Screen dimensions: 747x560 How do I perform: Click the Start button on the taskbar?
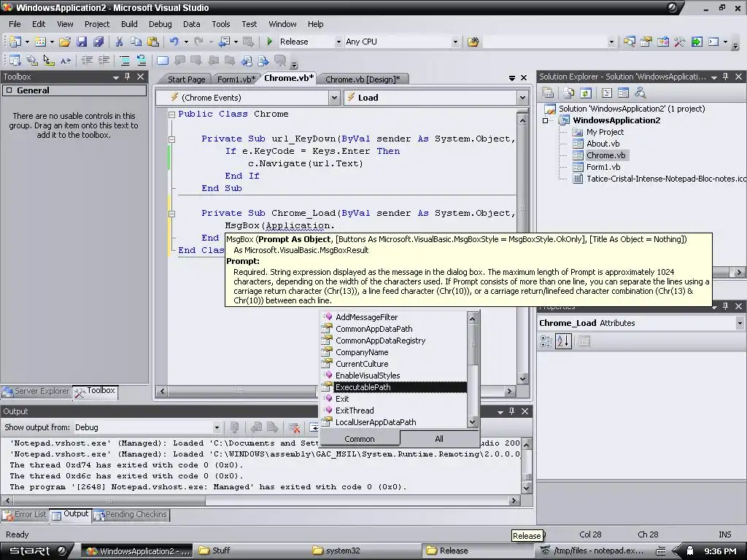(x=36, y=551)
